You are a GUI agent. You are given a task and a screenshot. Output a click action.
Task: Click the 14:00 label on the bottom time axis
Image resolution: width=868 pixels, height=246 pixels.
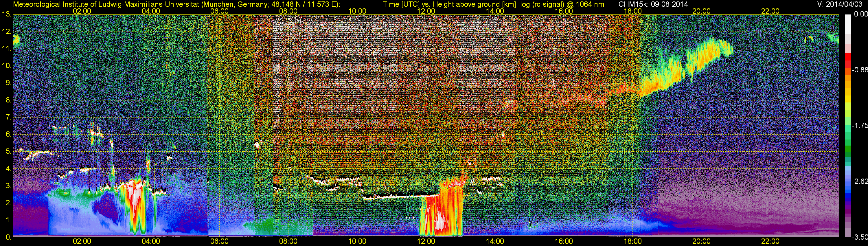tap(495, 241)
